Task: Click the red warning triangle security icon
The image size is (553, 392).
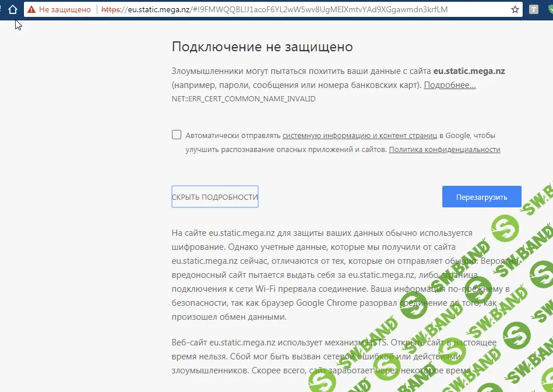Action: (x=31, y=9)
